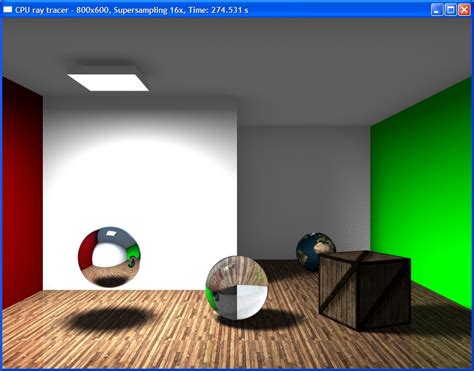The width and height of the screenshot is (474, 371).
Task: Click the wooden crate
Action: click(x=365, y=290)
